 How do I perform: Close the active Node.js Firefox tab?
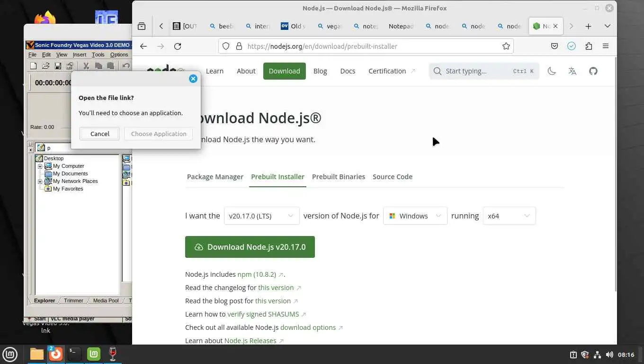pyautogui.click(x=555, y=26)
